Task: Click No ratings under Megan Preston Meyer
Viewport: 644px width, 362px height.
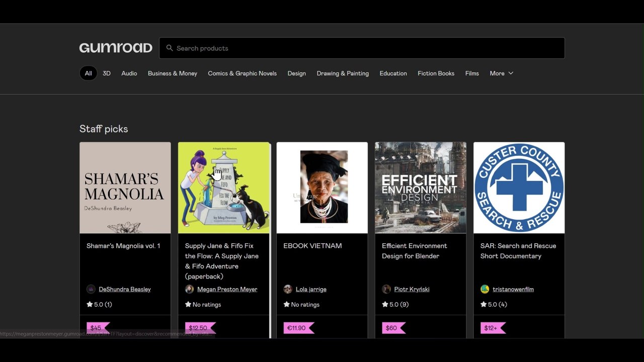Action: [207, 304]
